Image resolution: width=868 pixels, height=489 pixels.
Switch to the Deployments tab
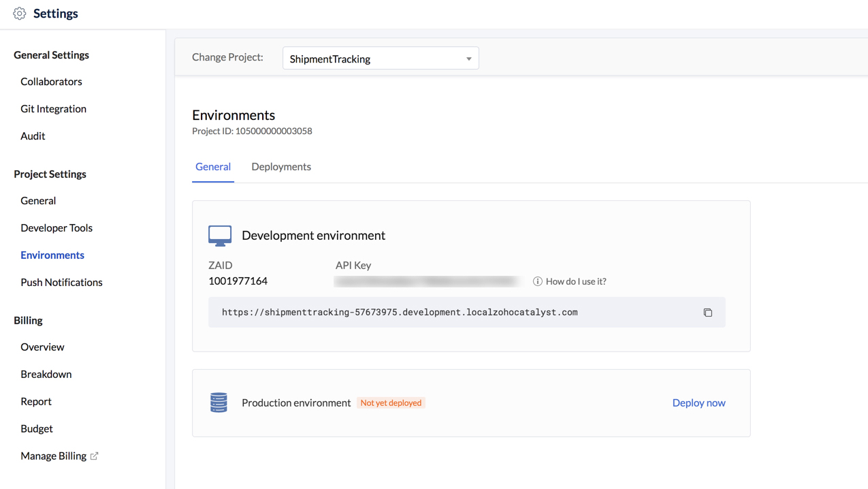(280, 166)
